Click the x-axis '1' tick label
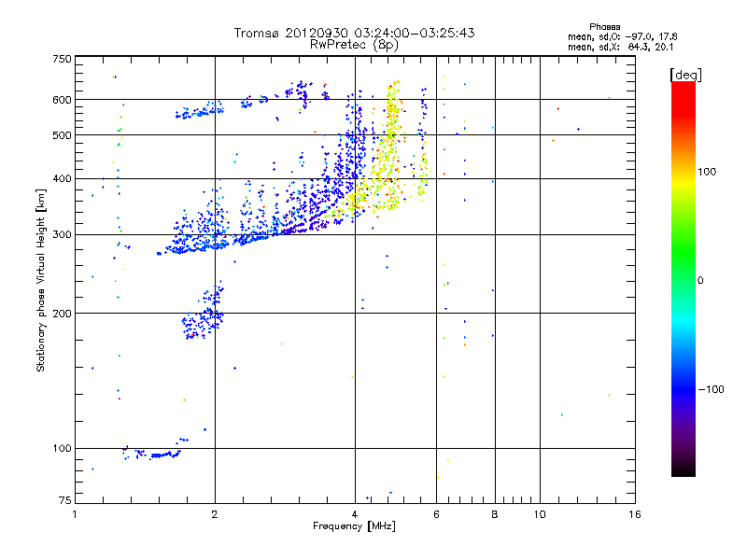This screenshot has width=747, height=560. [75, 514]
